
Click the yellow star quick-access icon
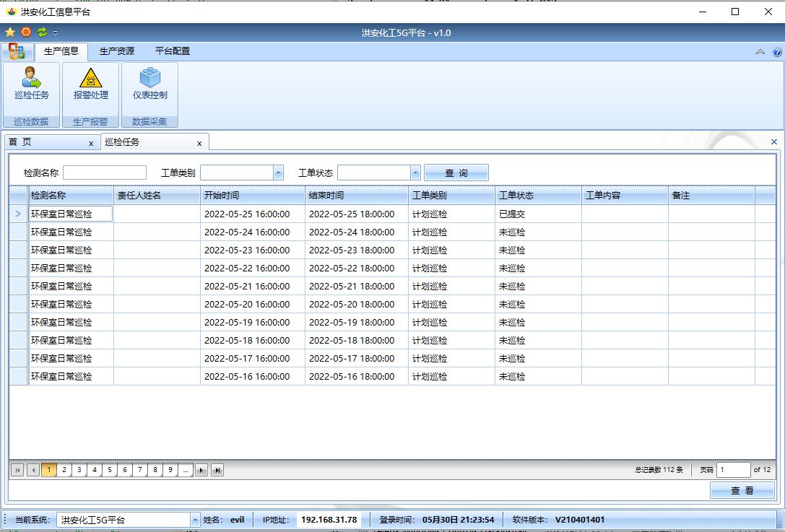click(x=10, y=32)
